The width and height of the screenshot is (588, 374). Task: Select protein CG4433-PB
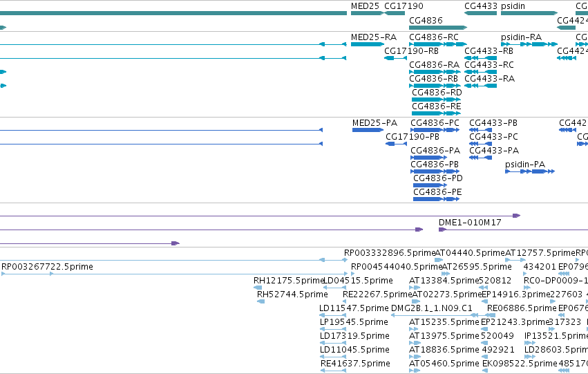coord(493,123)
